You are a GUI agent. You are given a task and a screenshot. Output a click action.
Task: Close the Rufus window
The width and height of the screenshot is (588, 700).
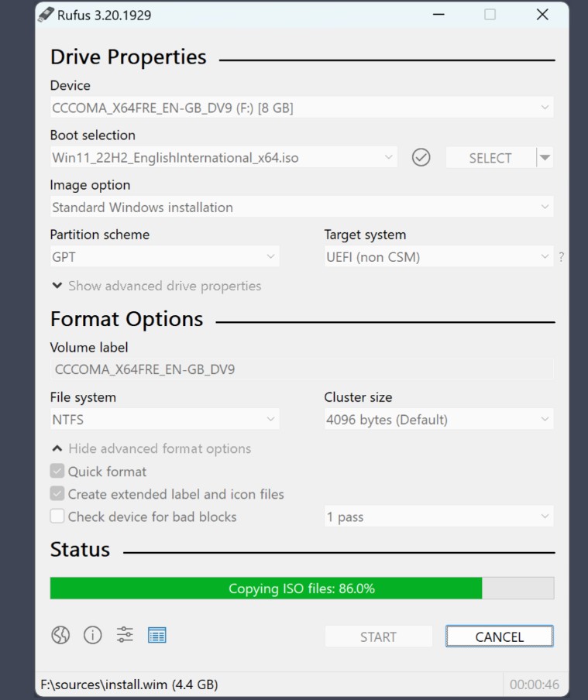(x=542, y=15)
